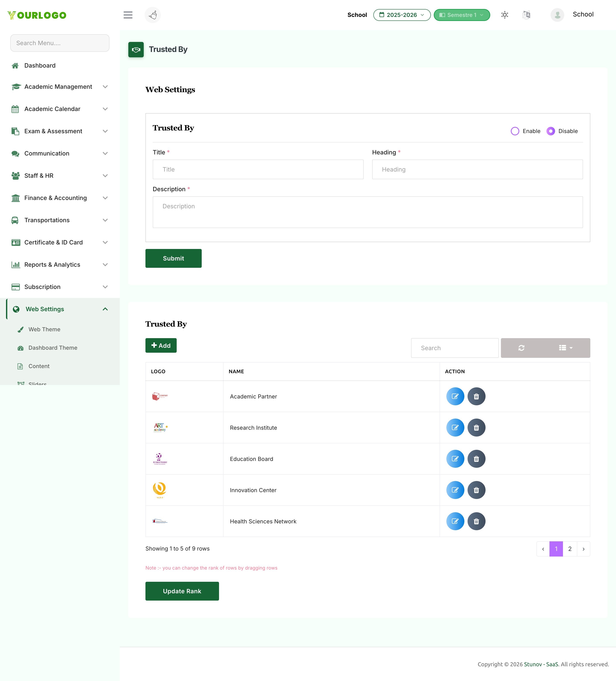The height and width of the screenshot is (681, 616).
Task: Refresh the Trusted By table
Action: point(521,348)
